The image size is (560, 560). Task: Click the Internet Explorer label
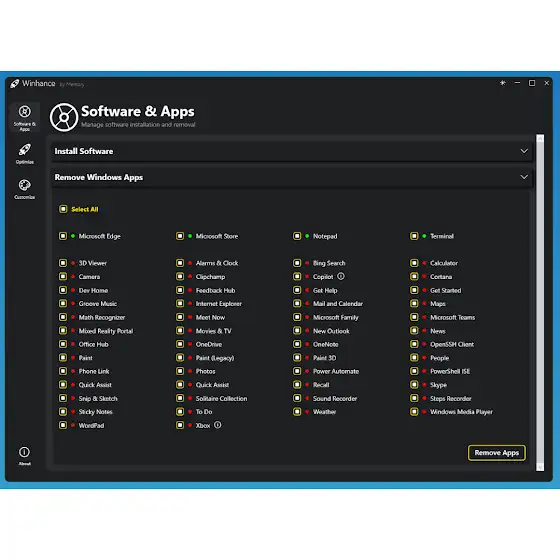click(219, 304)
